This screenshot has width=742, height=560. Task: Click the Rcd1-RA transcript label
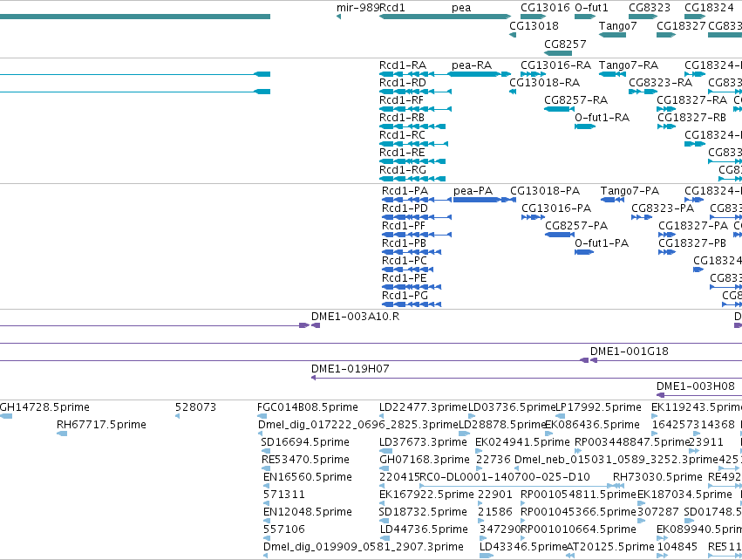point(403,65)
